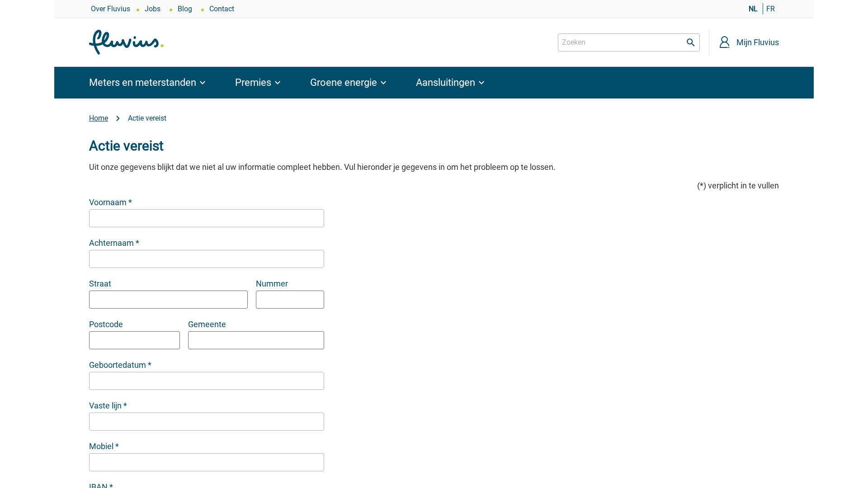The width and height of the screenshot is (868, 488).
Task: Focus the Vaste lijn input field
Action: pos(207,422)
